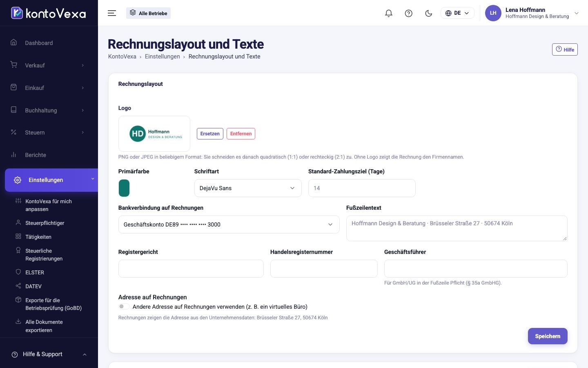Click the Hilfe button

[565, 49]
